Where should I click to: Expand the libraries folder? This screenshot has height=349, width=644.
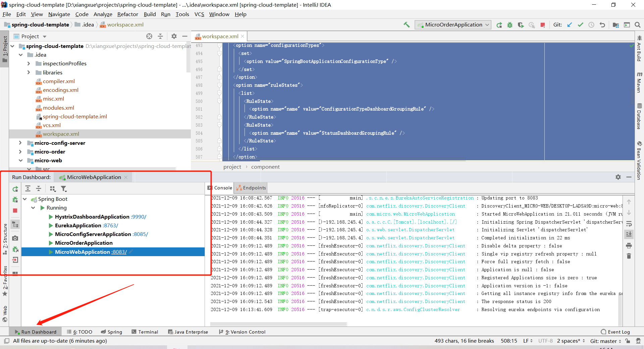tap(29, 72)
